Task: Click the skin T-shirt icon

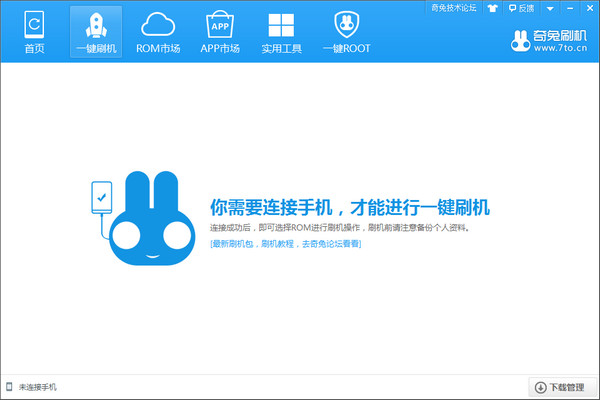Action: [x=492, y=8]
